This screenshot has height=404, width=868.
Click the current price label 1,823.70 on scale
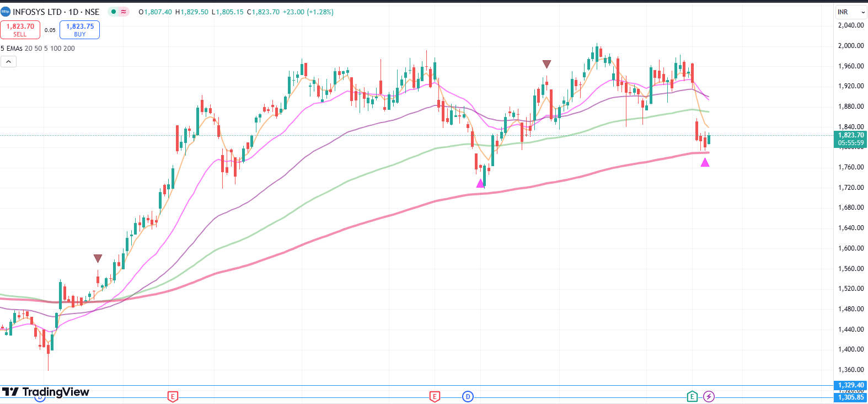tap(851, 135)
